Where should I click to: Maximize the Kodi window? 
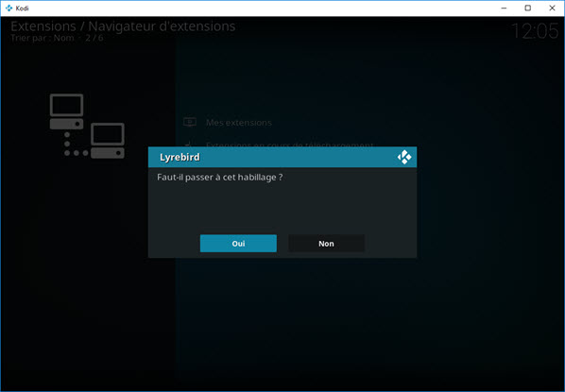click(527, 8)
